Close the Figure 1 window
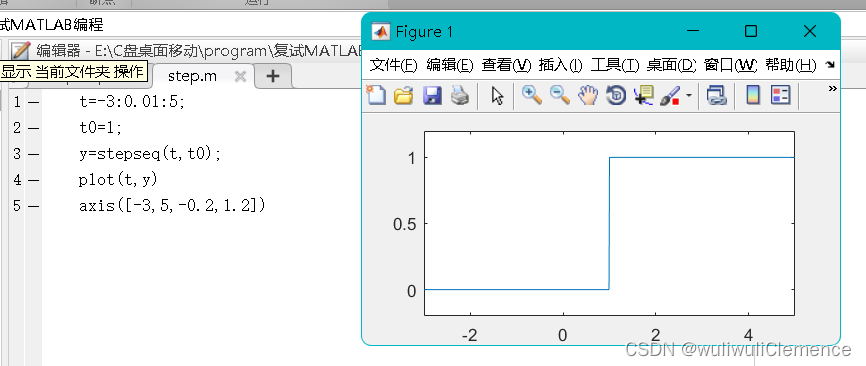The height and width of the screenshot is (366, 866). [x=810, y=31]
